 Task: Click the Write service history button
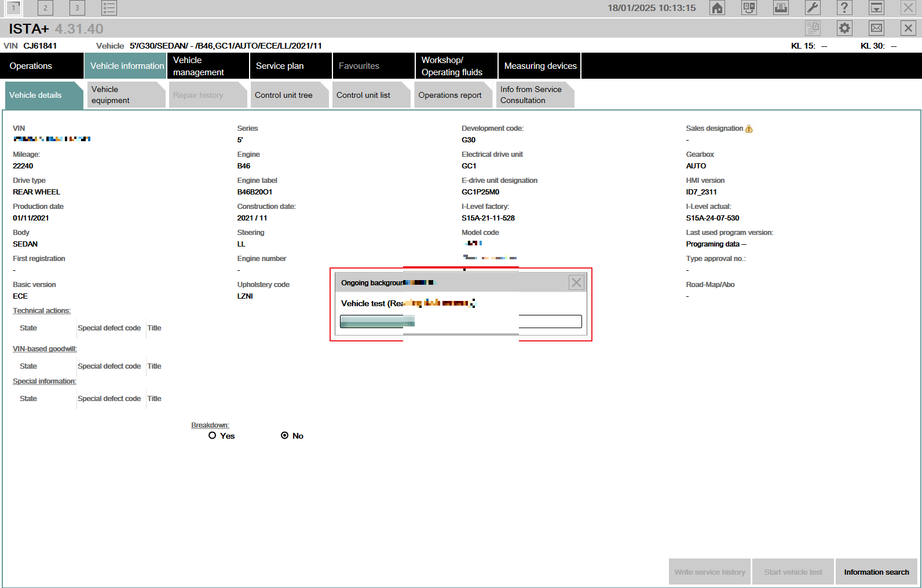tap(709, 572)
